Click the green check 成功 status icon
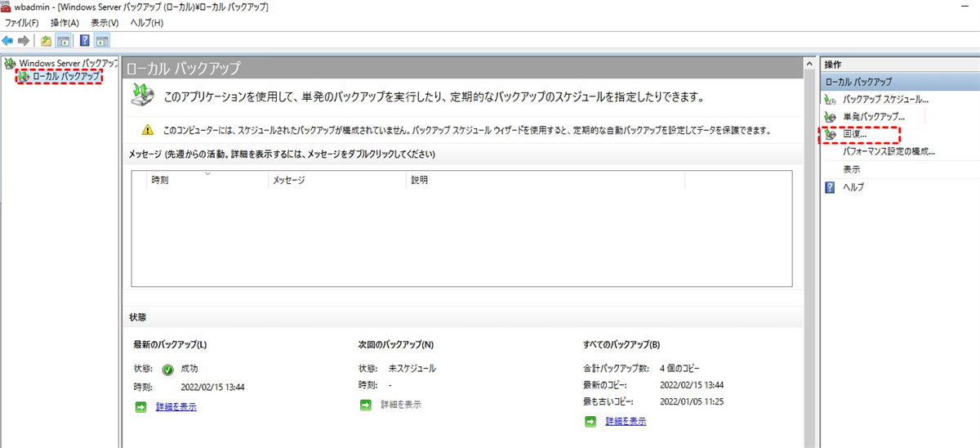This screenshot has width=980, height=448. 167,369
